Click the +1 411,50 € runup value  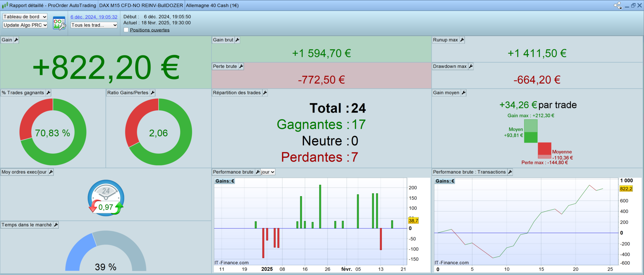click(x=537, y=53)
